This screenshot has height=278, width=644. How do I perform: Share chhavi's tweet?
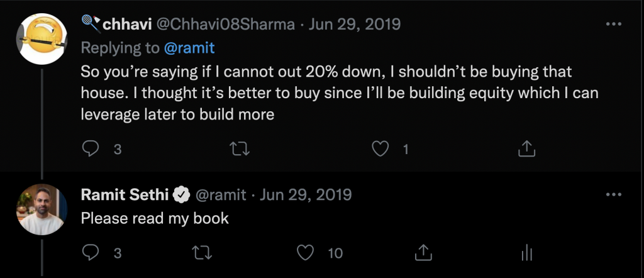[x=526, y=148]
